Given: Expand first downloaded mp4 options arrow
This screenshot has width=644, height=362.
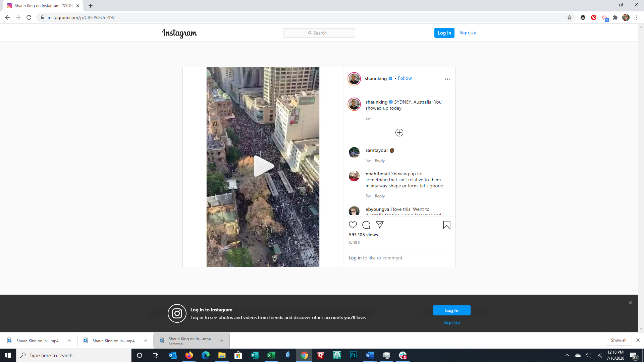Looking at the screenshot, I should 69,341.
